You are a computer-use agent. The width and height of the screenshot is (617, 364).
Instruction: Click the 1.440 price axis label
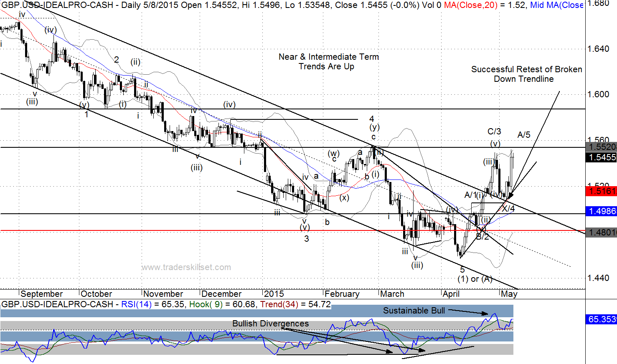click(598, 278)
